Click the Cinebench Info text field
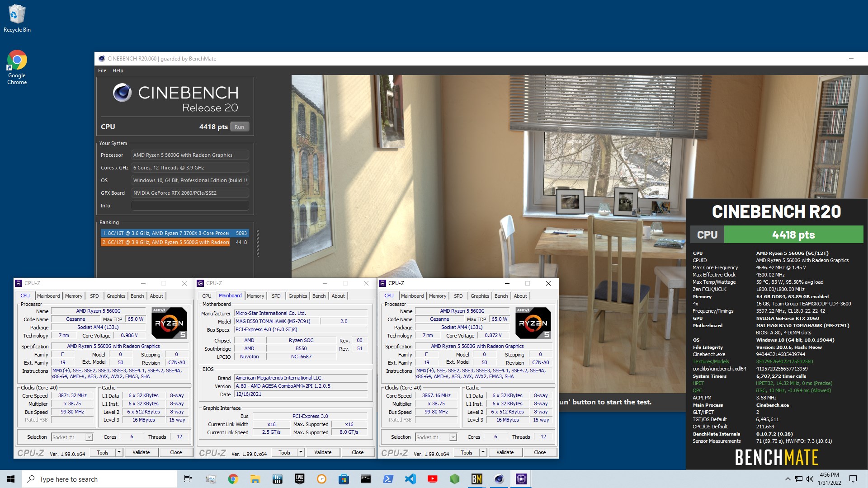This screenshot has height=488, width=868. tap(190, 206)
